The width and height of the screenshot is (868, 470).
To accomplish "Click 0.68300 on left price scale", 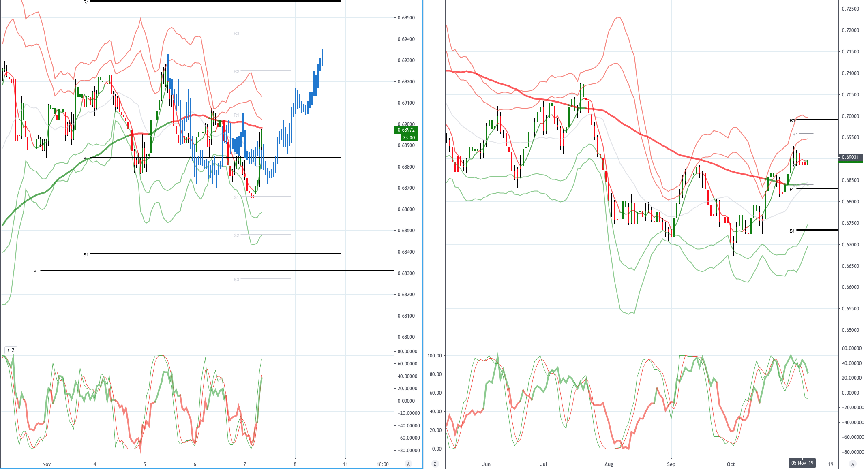I will 406,273.
